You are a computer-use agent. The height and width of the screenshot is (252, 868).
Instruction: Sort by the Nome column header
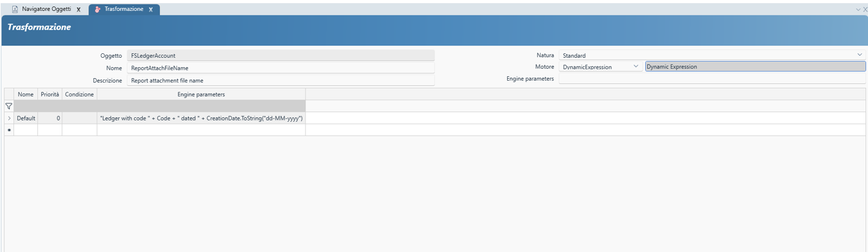[x=26, y=94]
